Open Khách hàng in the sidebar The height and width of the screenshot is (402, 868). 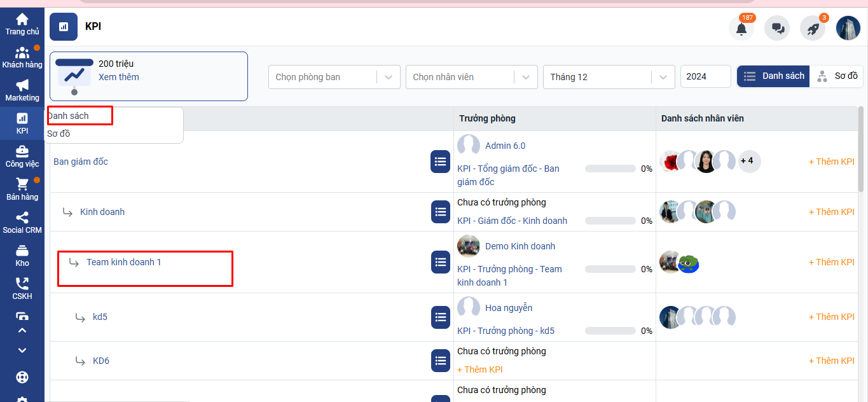tap(22, 57)
